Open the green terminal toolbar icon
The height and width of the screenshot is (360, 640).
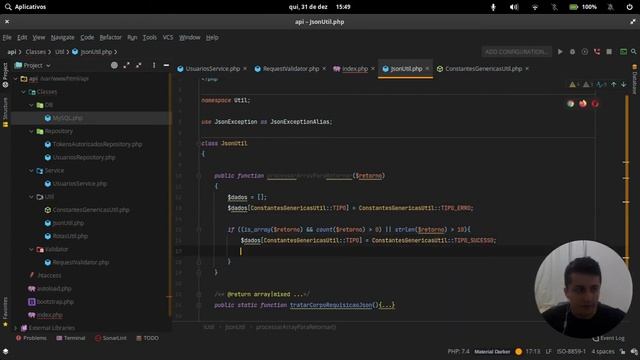[x=623, y=52]
